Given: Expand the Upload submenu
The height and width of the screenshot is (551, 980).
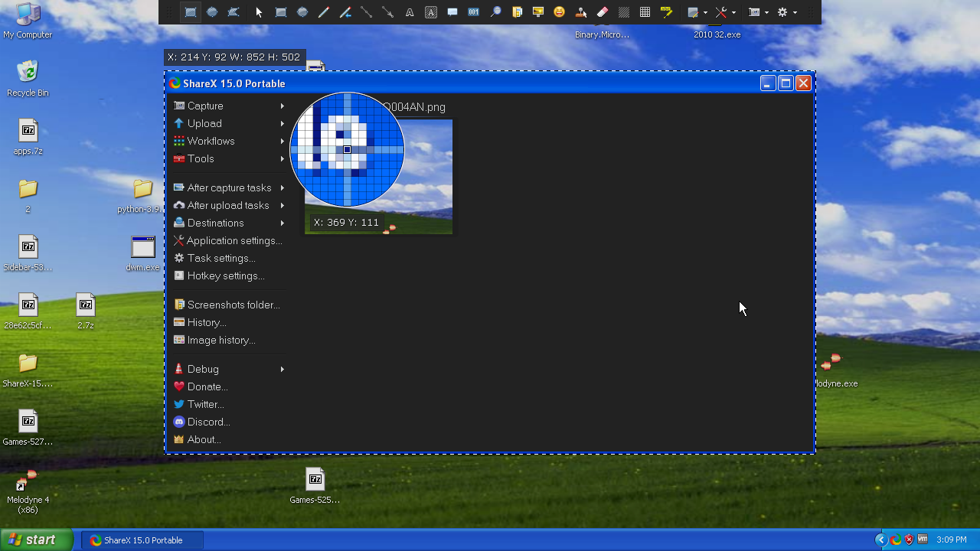Looking at the screenshot, I should (229, 123).
